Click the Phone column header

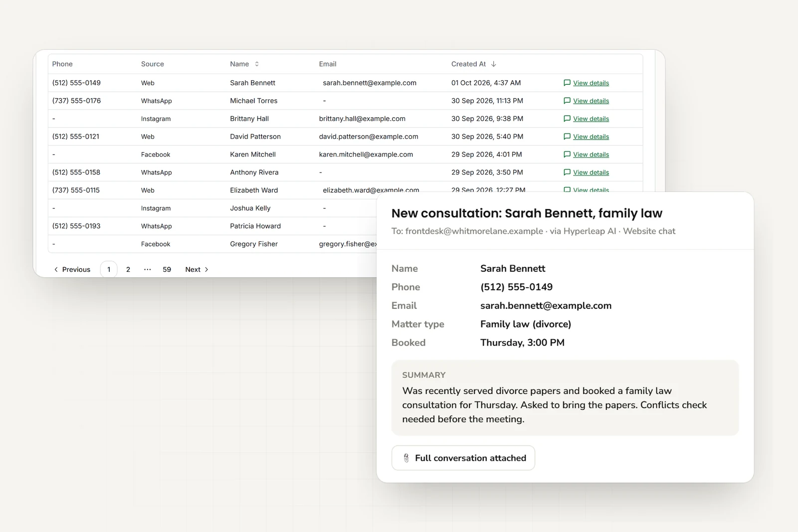tap(62, 64)
